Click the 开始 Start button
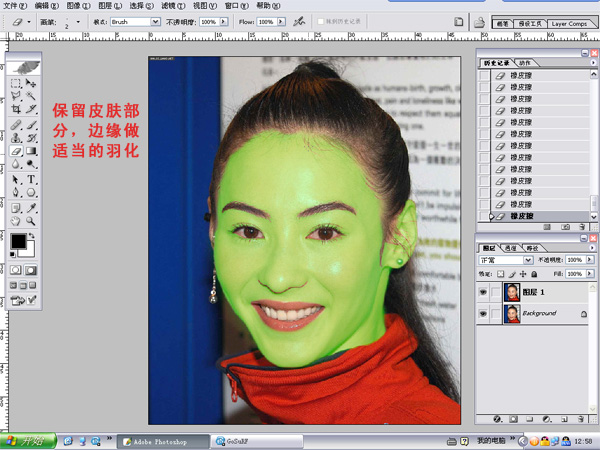Viewport: 600px width, 450px height. pyautogui.click(x=28, y=441)
